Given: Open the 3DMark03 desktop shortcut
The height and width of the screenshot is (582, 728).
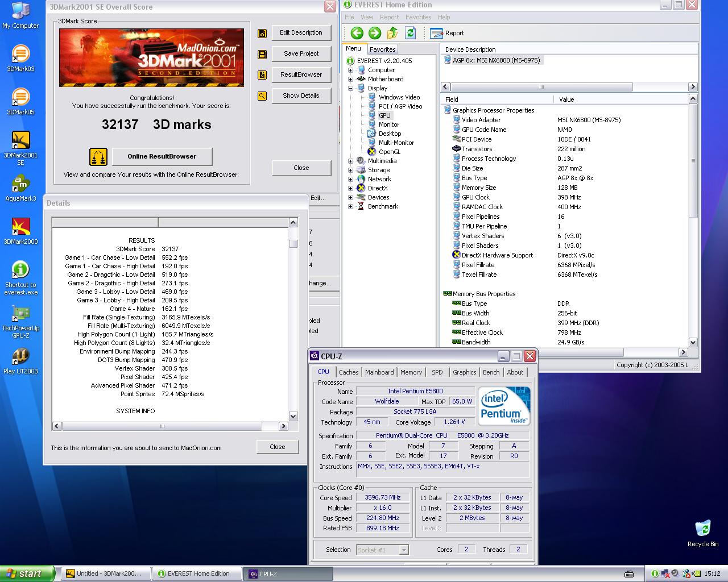Looking at the screenshot, I should pos(20,59).
